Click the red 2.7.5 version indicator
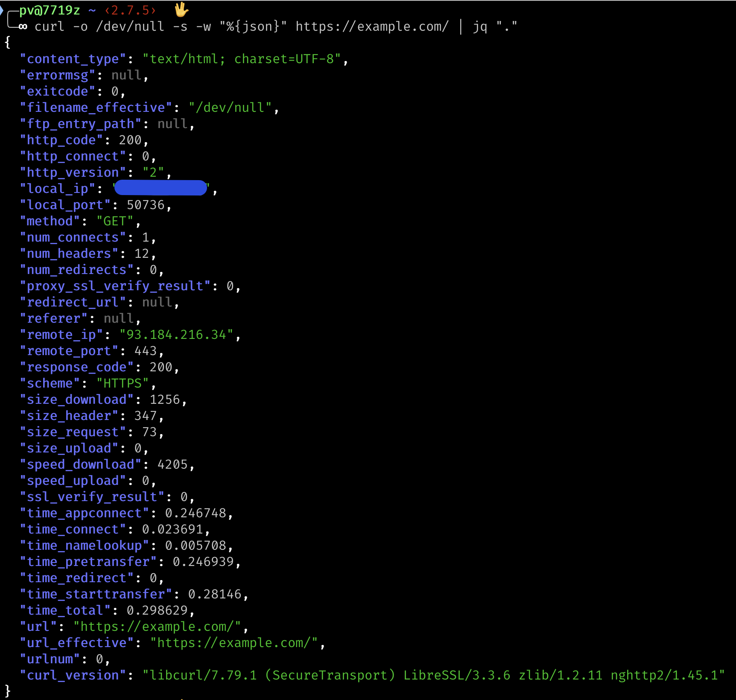 click(x=131, y=10)
